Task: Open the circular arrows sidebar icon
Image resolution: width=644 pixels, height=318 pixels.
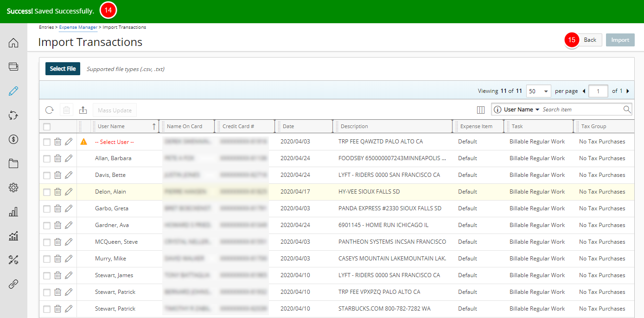Action: [13, 115]
